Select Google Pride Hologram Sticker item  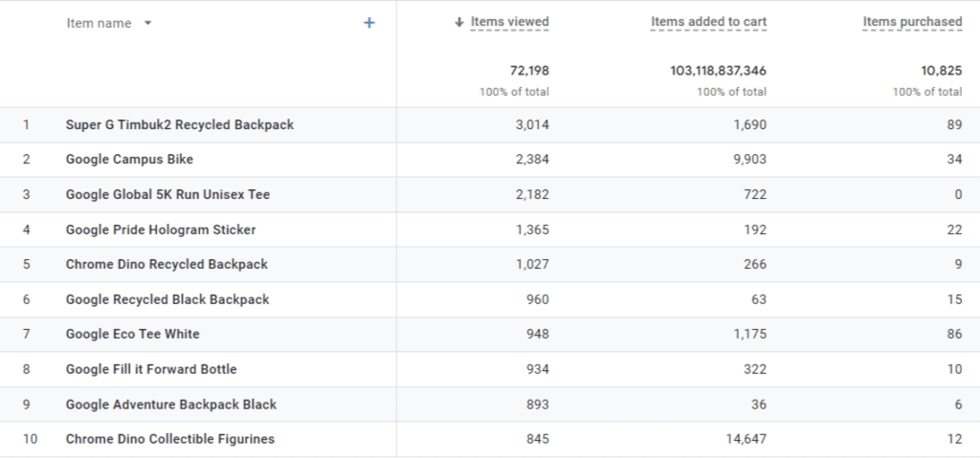161,229
